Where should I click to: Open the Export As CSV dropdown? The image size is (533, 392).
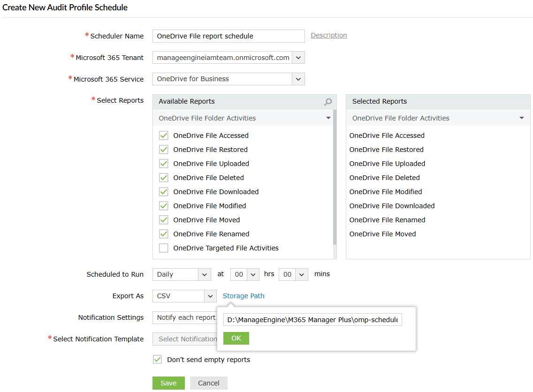(x=210, y=296)
